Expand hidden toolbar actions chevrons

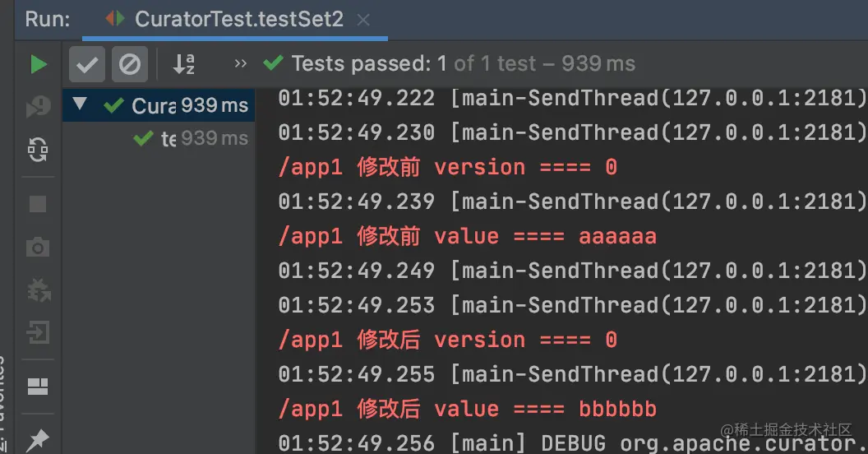point(240,63)
